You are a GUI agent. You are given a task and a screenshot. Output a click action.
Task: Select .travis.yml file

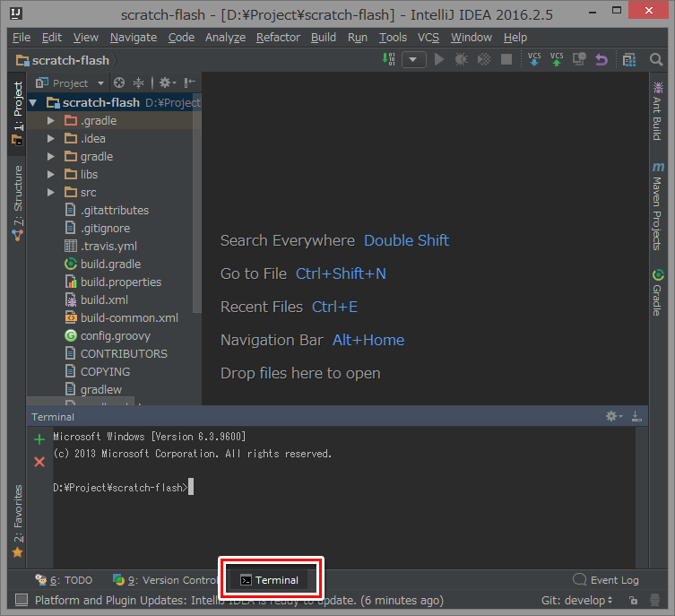coord(100,246)
